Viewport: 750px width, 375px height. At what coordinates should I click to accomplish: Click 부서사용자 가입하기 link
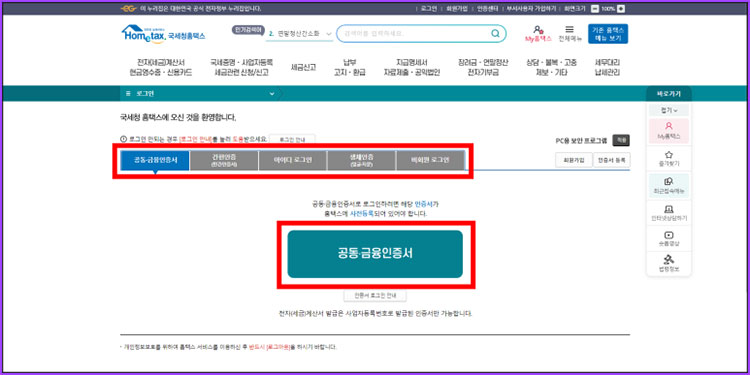point(531,9)
